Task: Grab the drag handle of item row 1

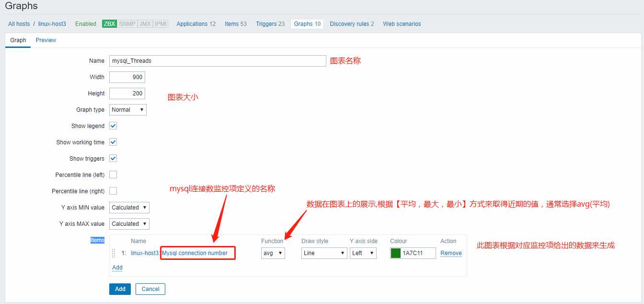Action: (114, 253)
